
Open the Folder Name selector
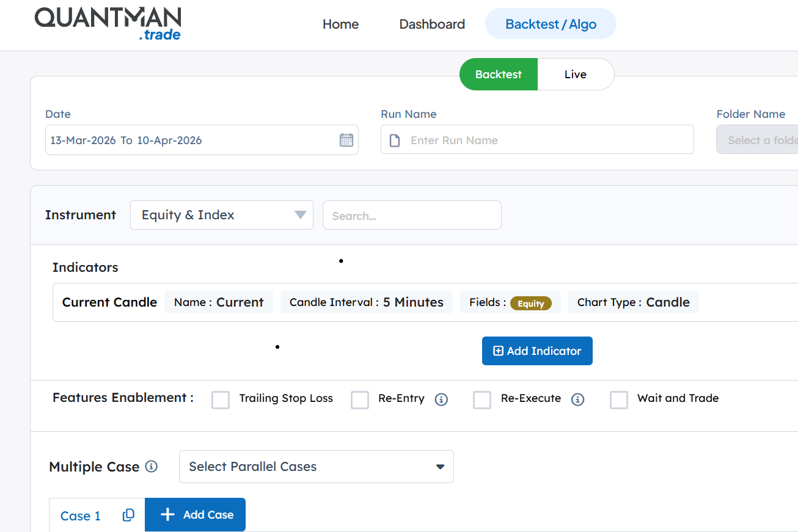click(x=758, y=140)
